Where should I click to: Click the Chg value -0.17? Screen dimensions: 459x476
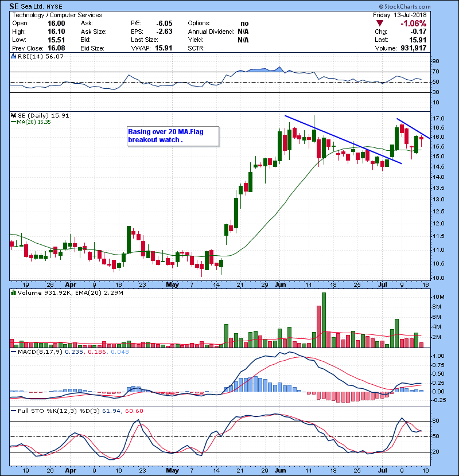418,32
